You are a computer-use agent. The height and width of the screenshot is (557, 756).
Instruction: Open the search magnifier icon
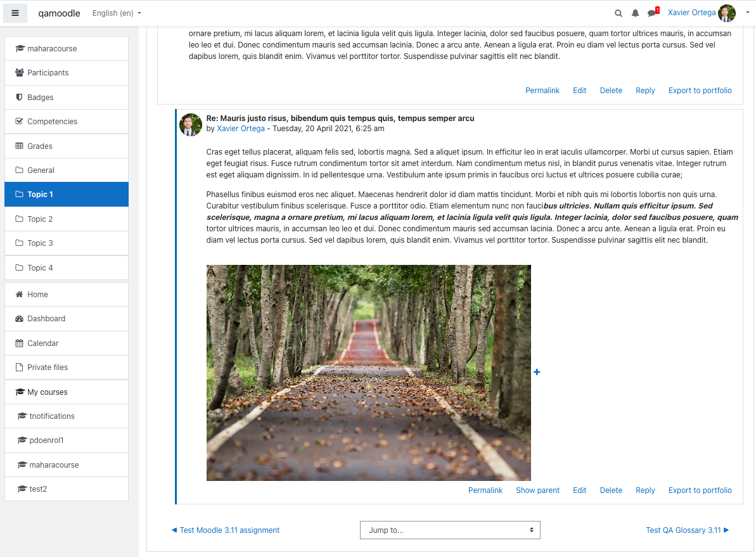pos(618,13)
